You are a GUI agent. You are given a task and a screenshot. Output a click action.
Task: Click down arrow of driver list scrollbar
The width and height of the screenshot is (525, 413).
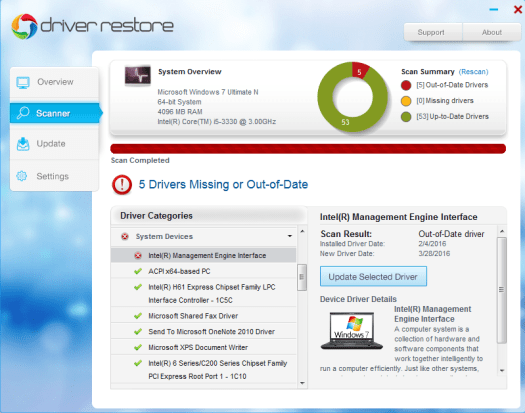point(302,383)
